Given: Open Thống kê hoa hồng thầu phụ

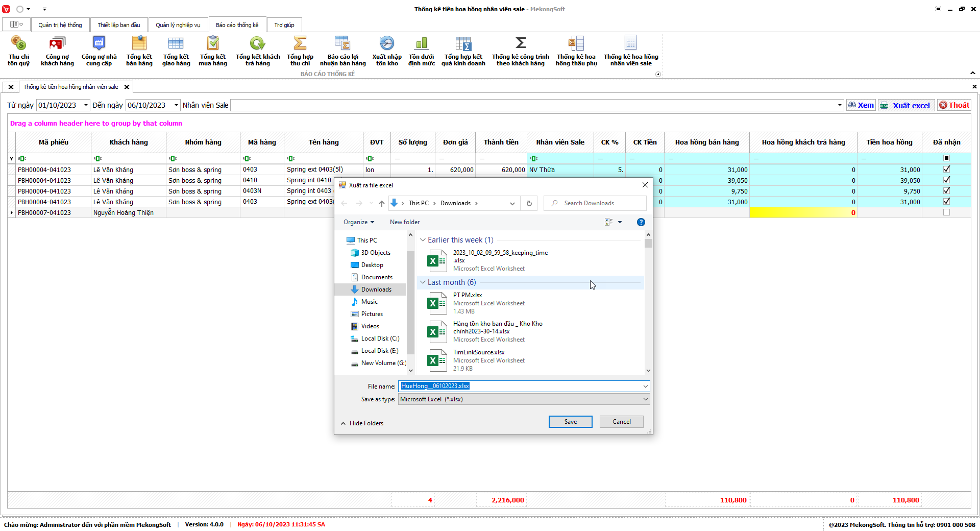Looking at the screenshot, I should pos(576,51).
